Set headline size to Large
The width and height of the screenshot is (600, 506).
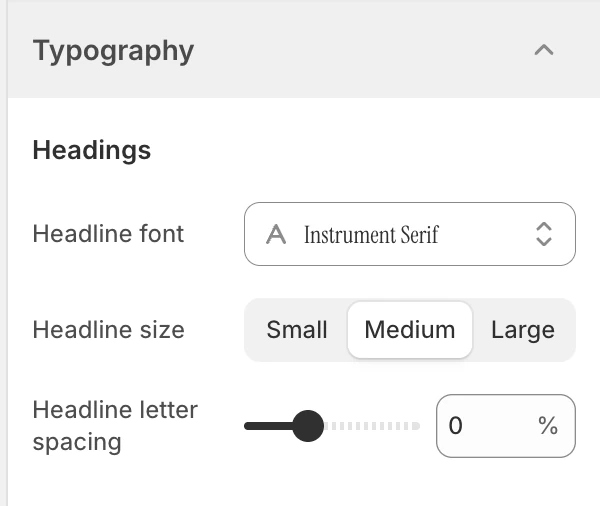click(x=523, y=330)
